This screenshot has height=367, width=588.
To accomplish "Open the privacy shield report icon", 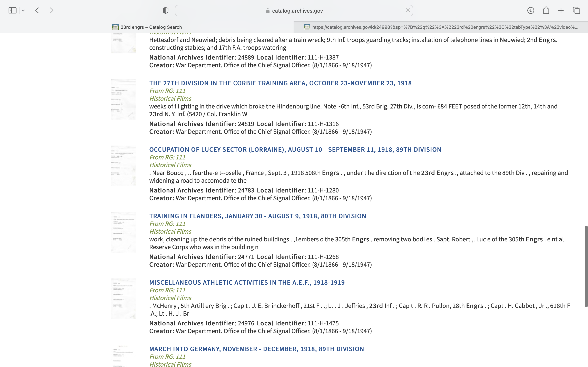I will [x=165, y=10].
